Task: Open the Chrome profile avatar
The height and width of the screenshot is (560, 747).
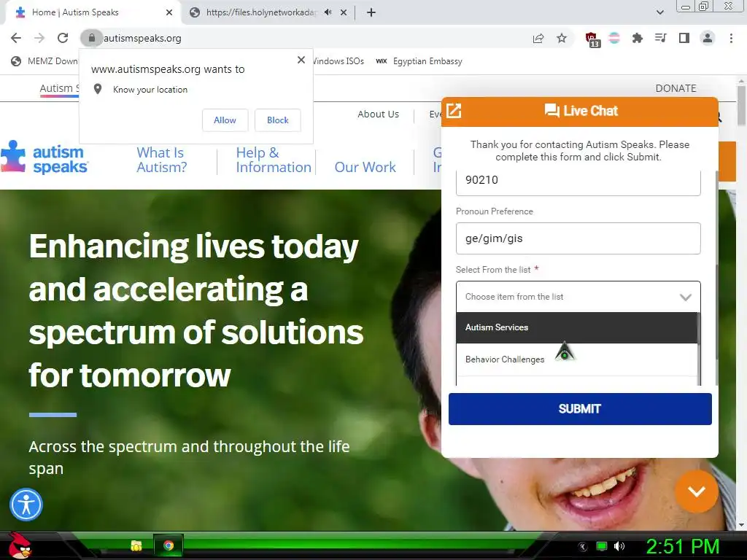Action: pos(708,38)
